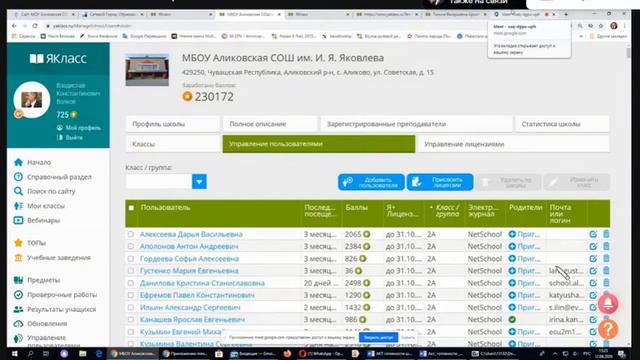Click the Баллы column header
The image size is (640, 360).
click(356, 208)
